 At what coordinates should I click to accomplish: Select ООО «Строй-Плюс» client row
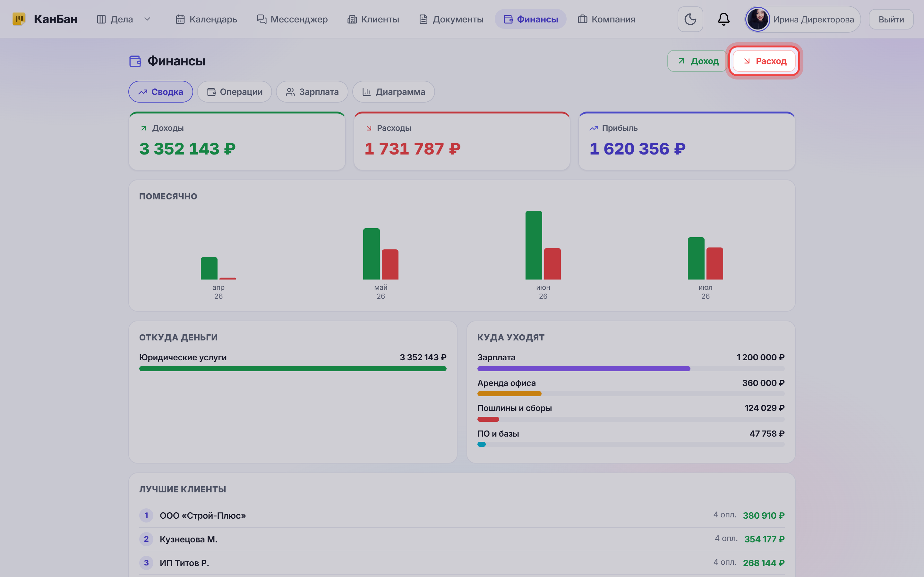point(462,515)
